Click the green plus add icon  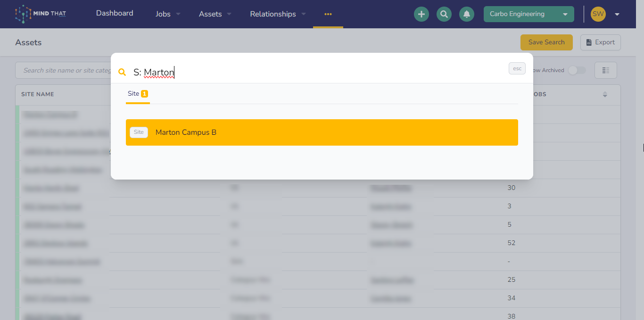tap(421, 14)
